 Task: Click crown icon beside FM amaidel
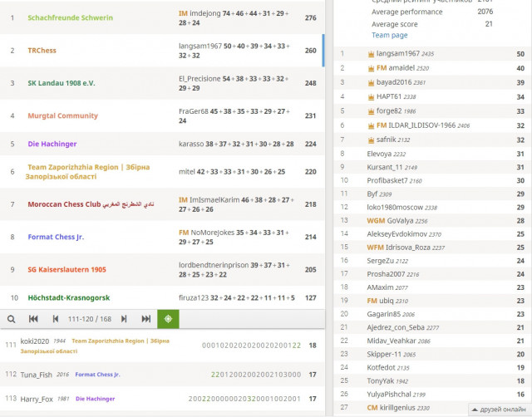371,68
